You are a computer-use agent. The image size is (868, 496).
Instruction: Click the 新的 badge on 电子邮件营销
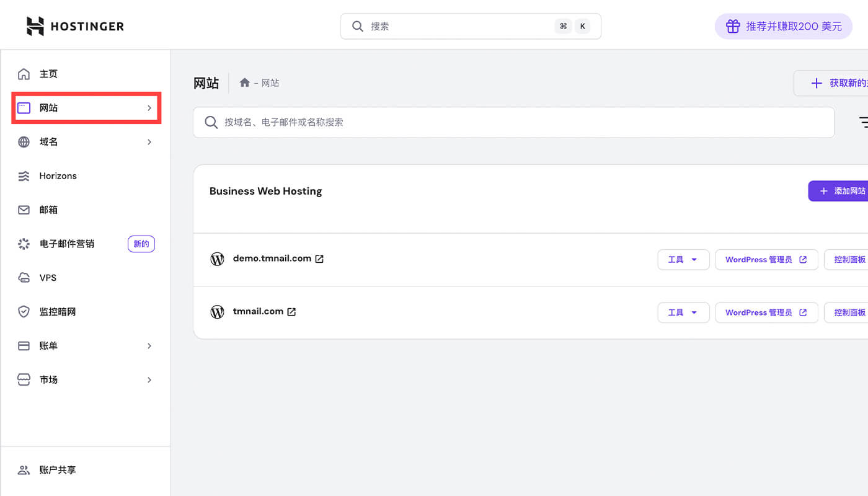[141, 244]
